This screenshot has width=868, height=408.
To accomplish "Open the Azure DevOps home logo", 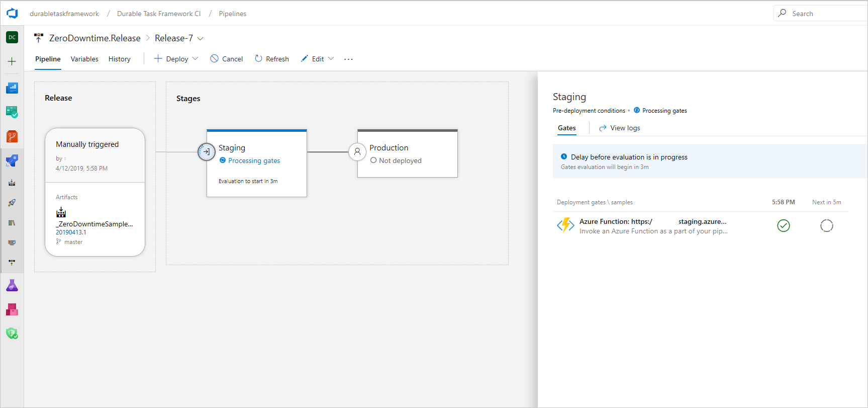I will pos(12,14).
